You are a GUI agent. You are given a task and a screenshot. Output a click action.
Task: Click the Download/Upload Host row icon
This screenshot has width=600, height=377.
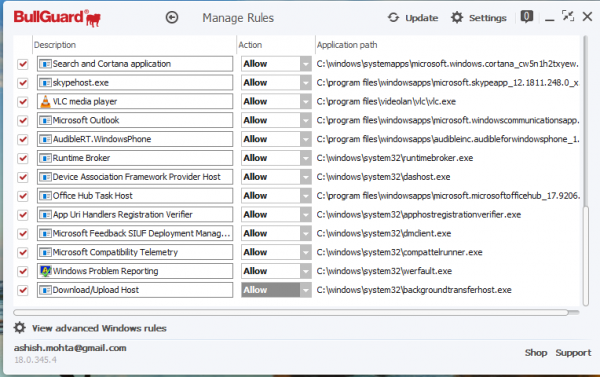pos(46,290)
